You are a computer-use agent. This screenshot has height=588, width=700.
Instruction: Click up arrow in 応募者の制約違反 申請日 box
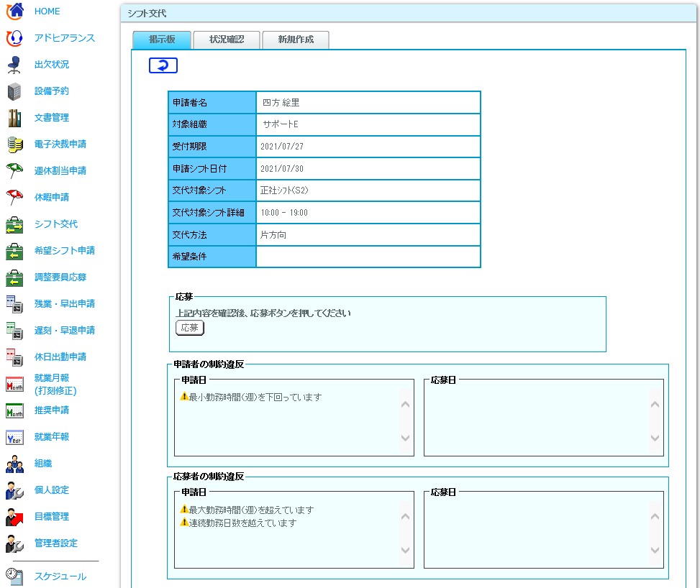click(405, 517)
